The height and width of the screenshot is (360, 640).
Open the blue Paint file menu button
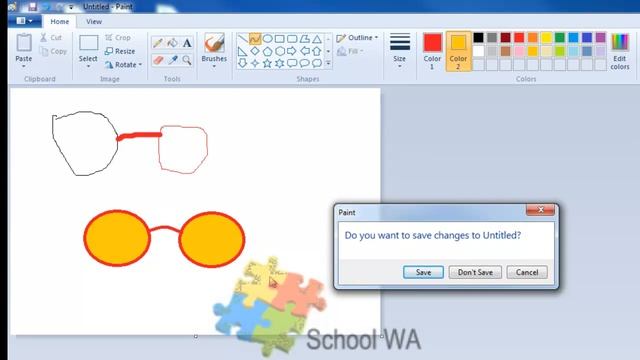(24, 21)
